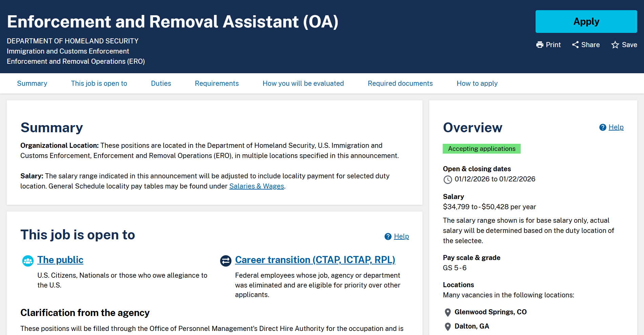
Task: Click the Department of Homeland Security text
Action: 72,41
